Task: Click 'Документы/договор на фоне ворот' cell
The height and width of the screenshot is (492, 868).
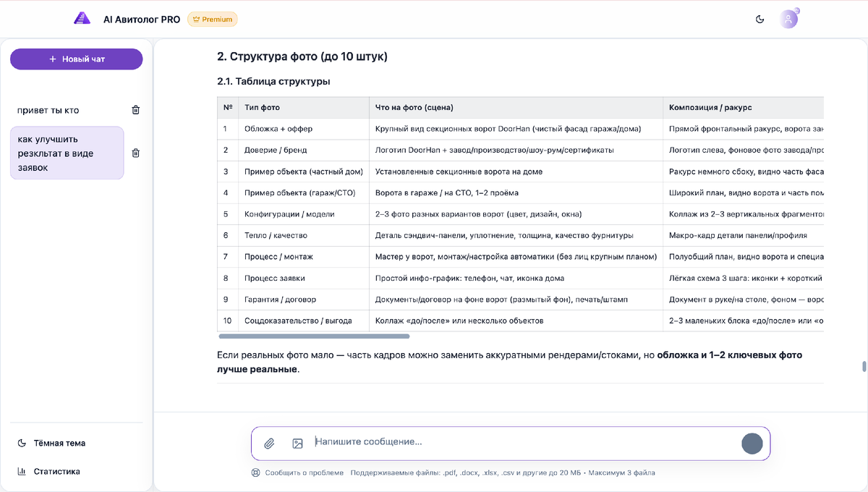Action: pos(516,300)
